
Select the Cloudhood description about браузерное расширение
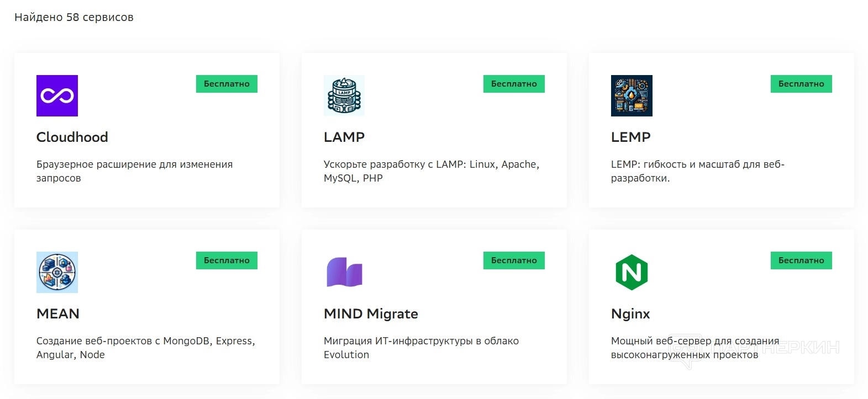(134, 171)
